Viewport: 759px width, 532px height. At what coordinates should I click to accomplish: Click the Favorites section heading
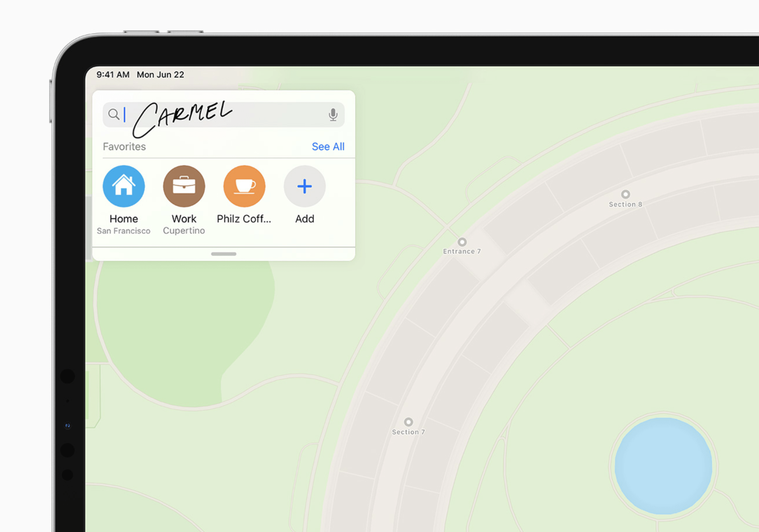(124, 147)
